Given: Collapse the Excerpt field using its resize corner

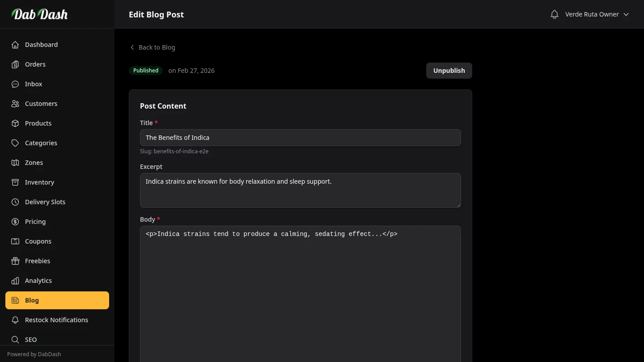Looking at the screenshot, I should click(x=458, y=205).
